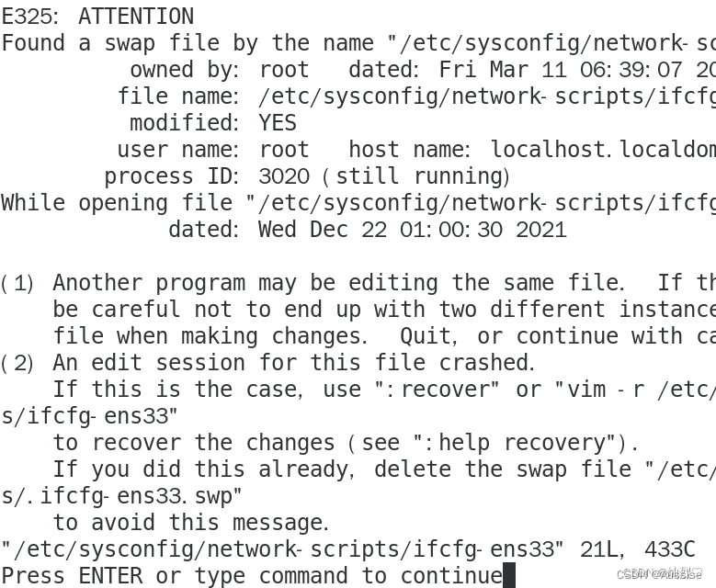This screenshot has height=588, width=716.
Task: Click the (2) edit session crashed line
Action: point(268,364)
